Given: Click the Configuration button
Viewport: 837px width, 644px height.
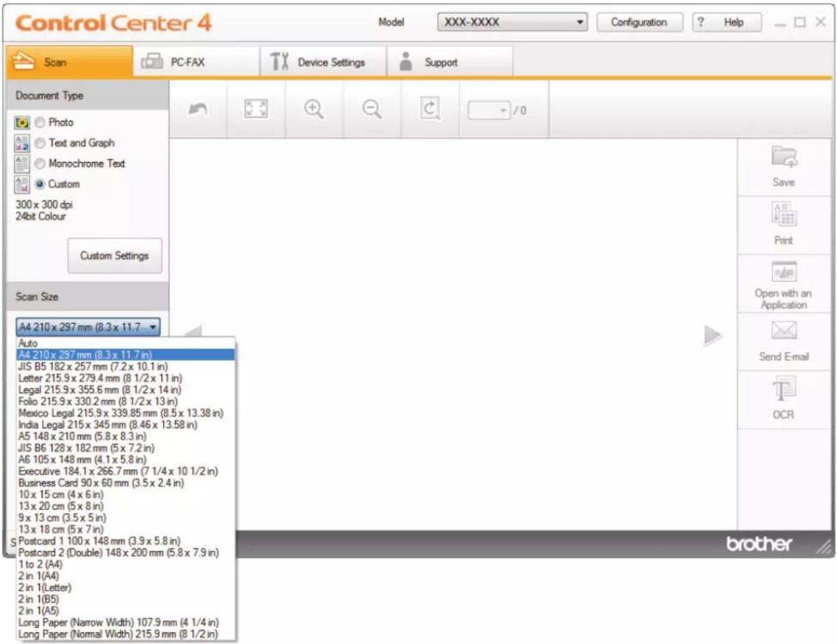Looking at the screenshot, I should 639,22.
